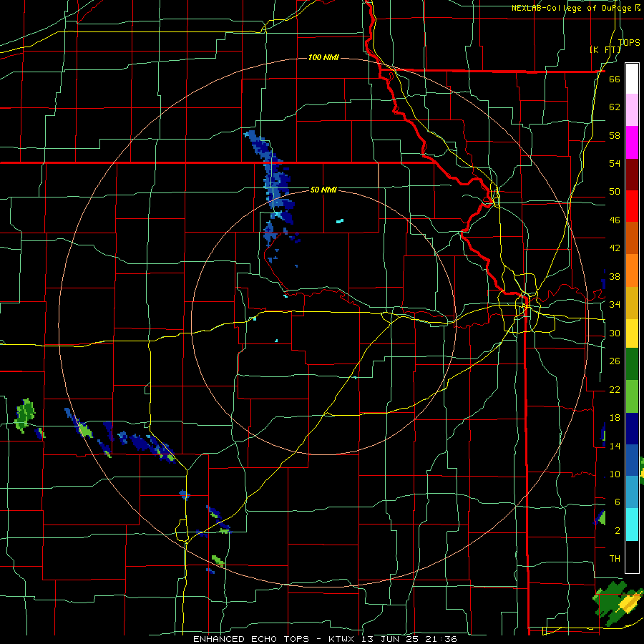Click the 62 legend value
The width and height of the screenshot is (644, 644).
[615, 107]
